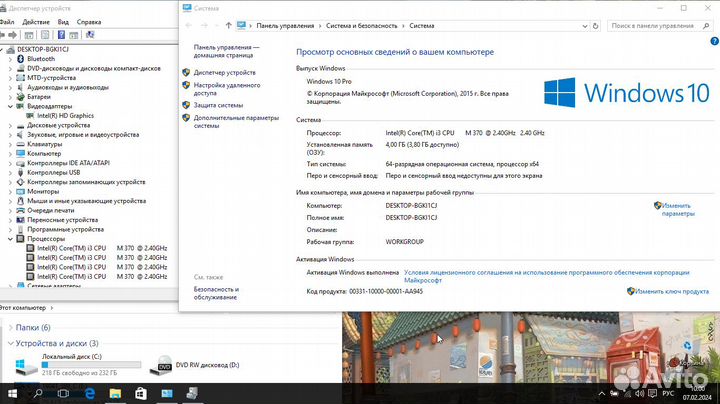Screen dimensions: 720x404
Task: Collapse Устройства и диски (3) group
Action: click(11, 343)
